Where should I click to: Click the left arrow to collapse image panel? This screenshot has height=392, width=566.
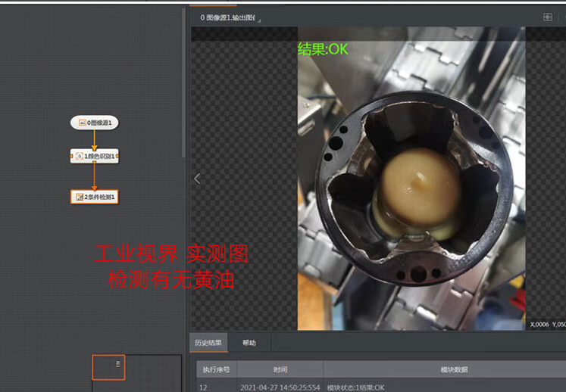(x=197, y=179)
